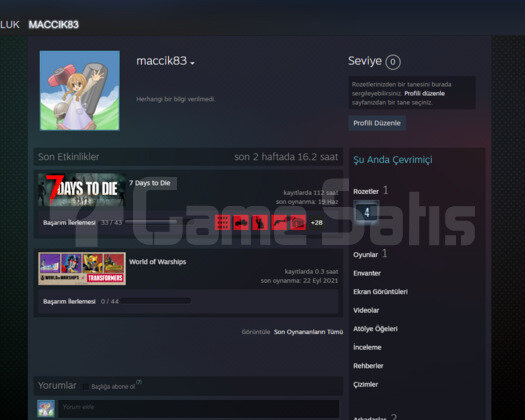This screenshot has height=420, width=525.
Task: Follow the Profili düzenle link in badge text
Action: pos(424,93)
